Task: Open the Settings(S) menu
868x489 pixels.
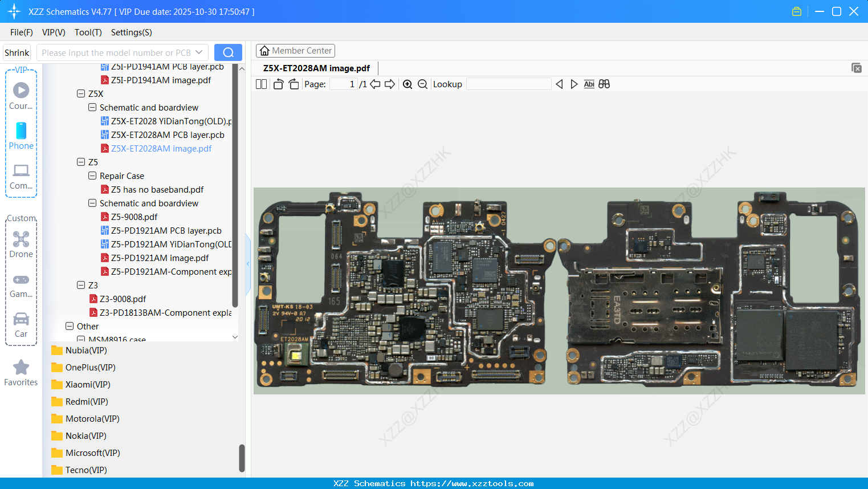Action: coord(131,32)
